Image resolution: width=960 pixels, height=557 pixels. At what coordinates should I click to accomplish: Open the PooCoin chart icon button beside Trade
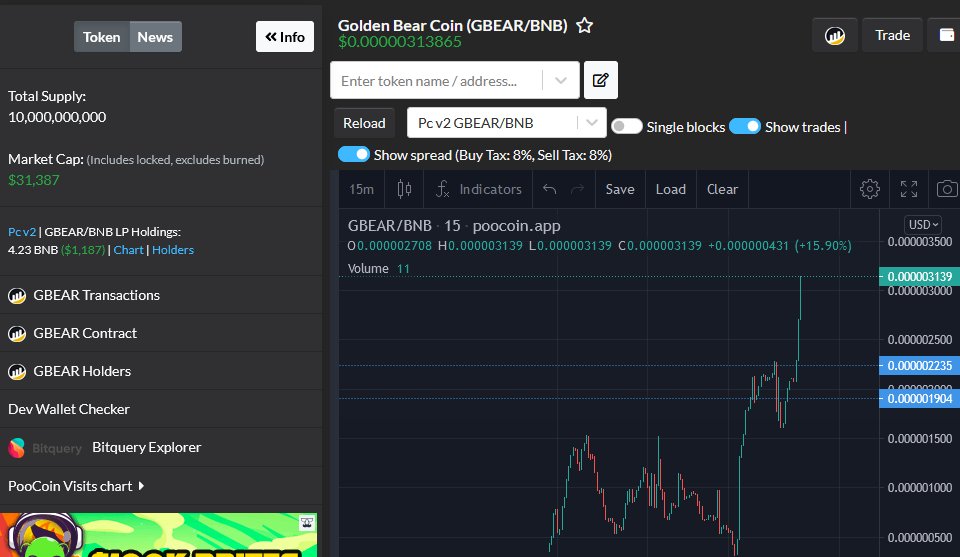pyautogui.click(x=834, y=36)
